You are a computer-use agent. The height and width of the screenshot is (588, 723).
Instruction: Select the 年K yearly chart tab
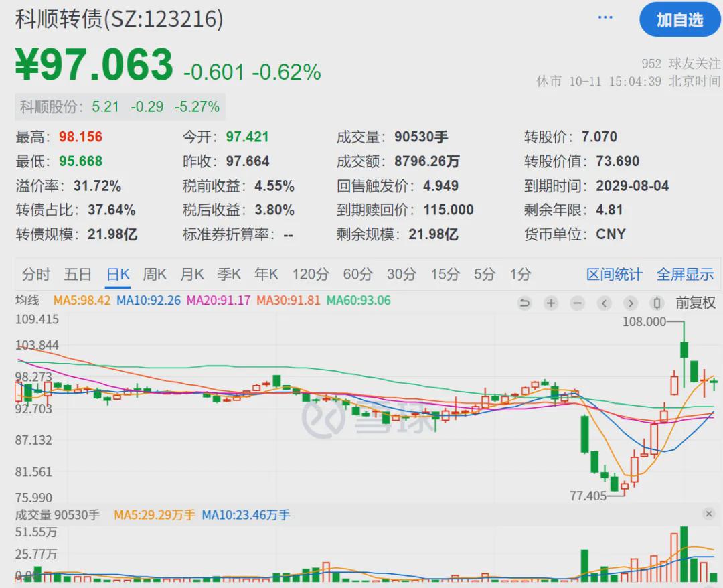266,275
